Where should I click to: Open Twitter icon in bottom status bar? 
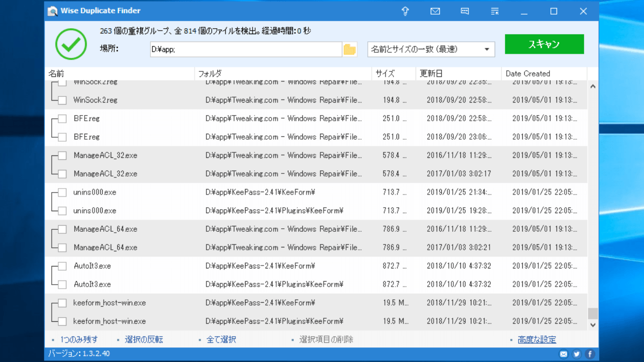(577, 354)
